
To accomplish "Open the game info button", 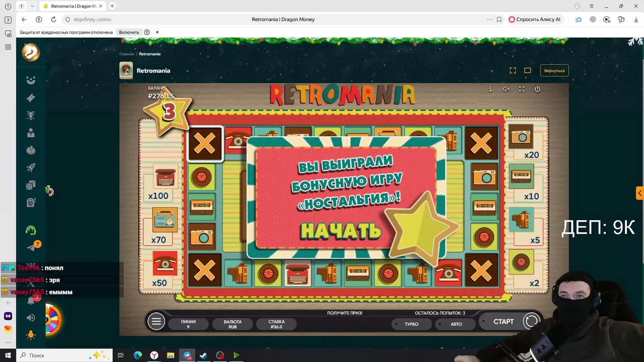I will pos(491,89).
